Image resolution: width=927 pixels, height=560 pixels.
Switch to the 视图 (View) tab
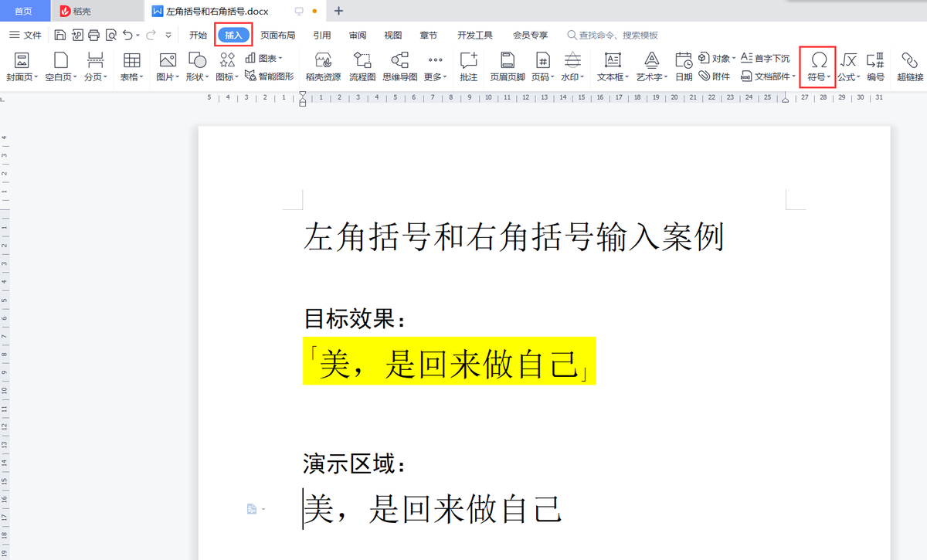pyautogui.click(x=393, y=35)
